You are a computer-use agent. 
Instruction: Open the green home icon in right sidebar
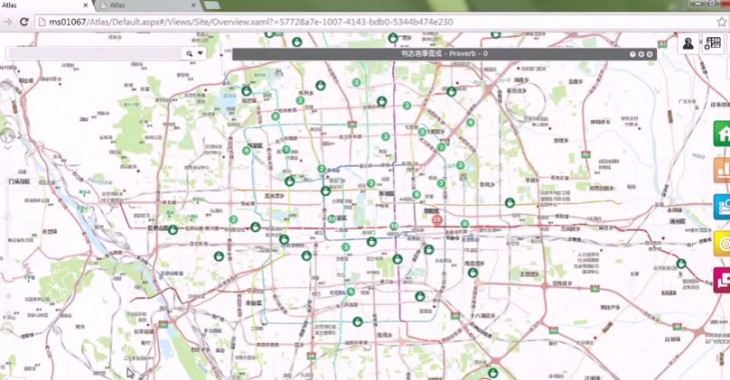(x=723, y=134)
